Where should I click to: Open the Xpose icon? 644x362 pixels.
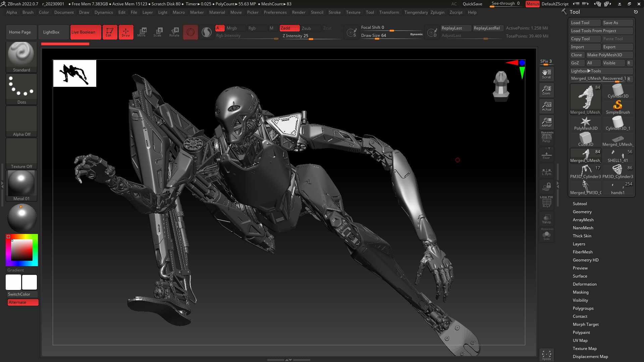(546, 355)
